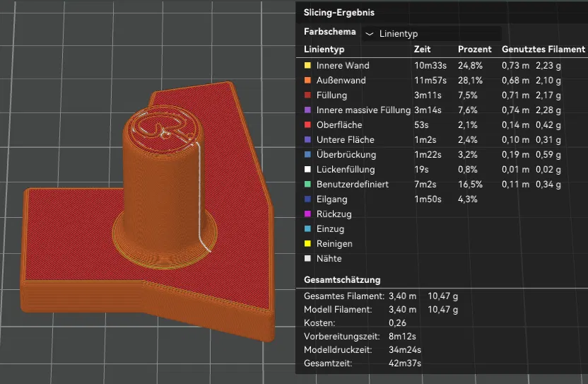Click the Füllung dark red swatch
588x384 pixels.
point(307,95)
